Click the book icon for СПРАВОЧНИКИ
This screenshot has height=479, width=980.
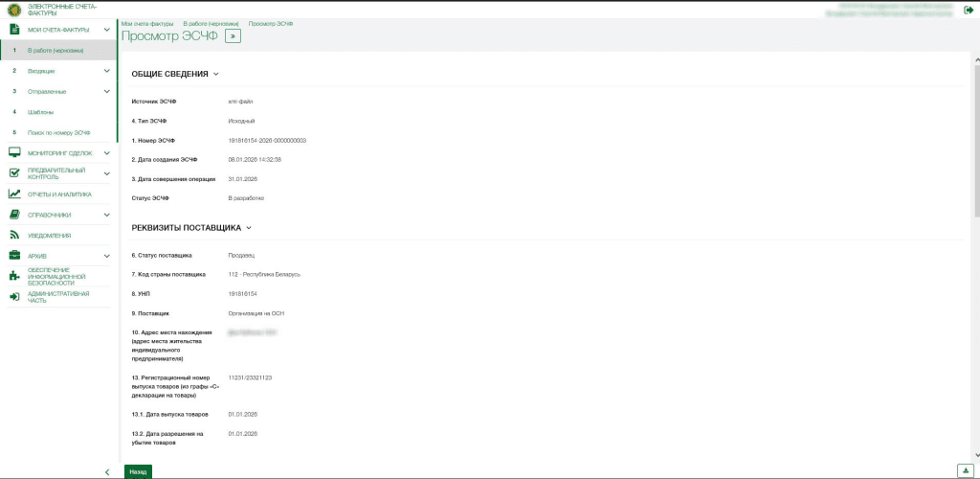pyautogui.click(x=15, y=215)
